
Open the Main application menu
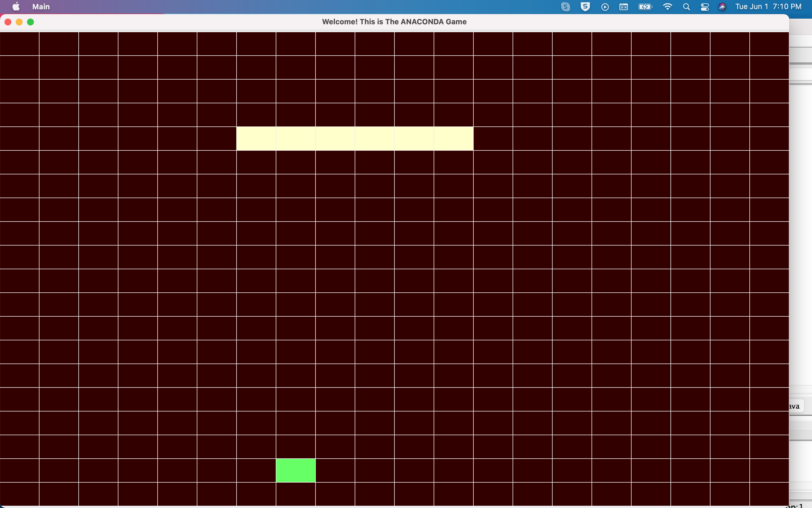(x=41, y=7)
